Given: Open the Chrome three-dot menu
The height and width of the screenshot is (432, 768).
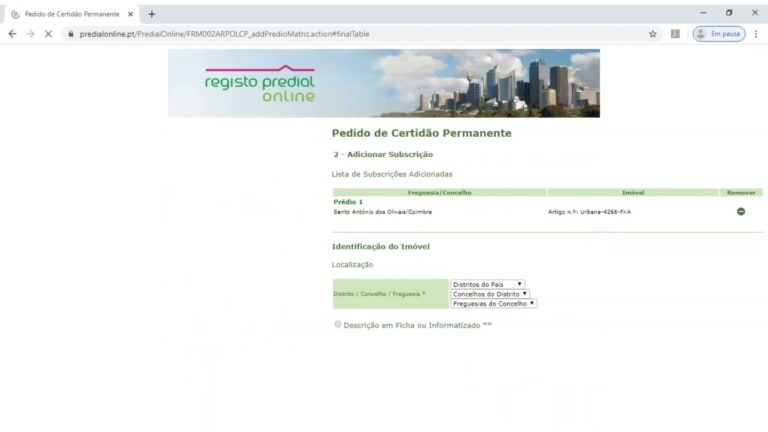Looking at the screenshot, I should pos(756,34).
